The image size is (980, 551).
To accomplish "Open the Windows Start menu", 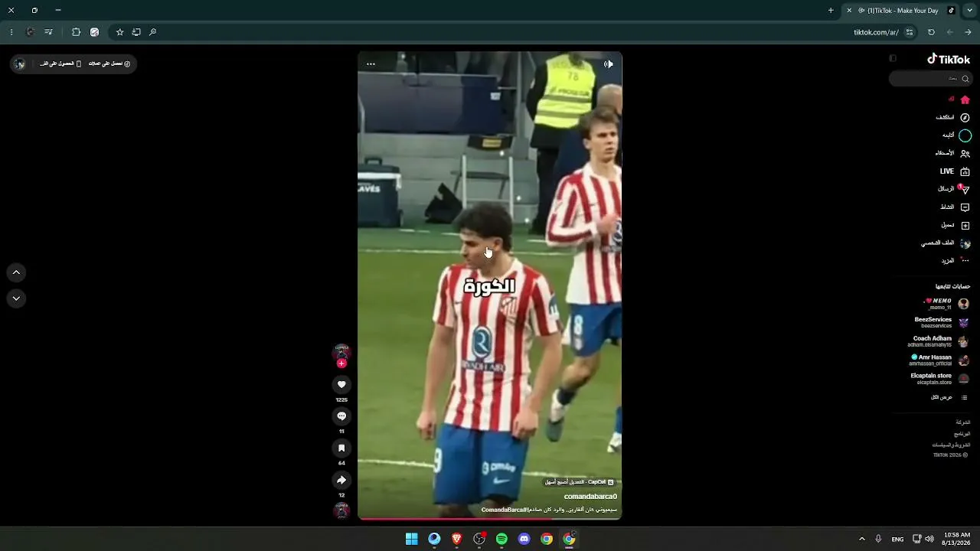I will click(x=411, y=539).
